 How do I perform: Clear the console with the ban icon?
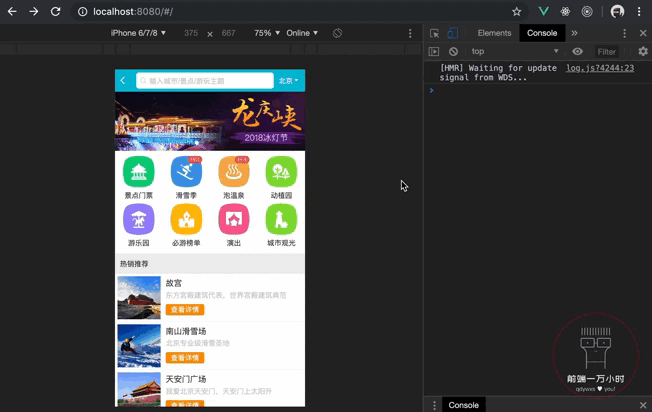pyautogui.click(x=453, y=51)
